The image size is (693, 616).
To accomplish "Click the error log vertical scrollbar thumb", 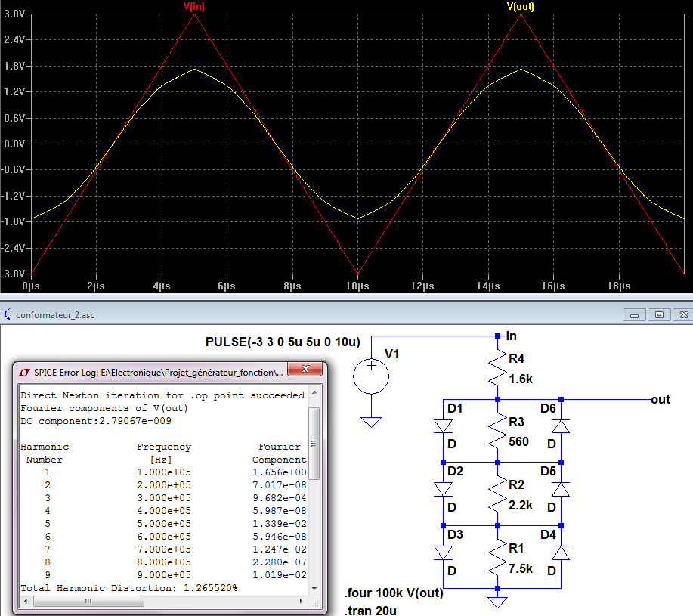I will pyautogui.click(x=314, y=443).
